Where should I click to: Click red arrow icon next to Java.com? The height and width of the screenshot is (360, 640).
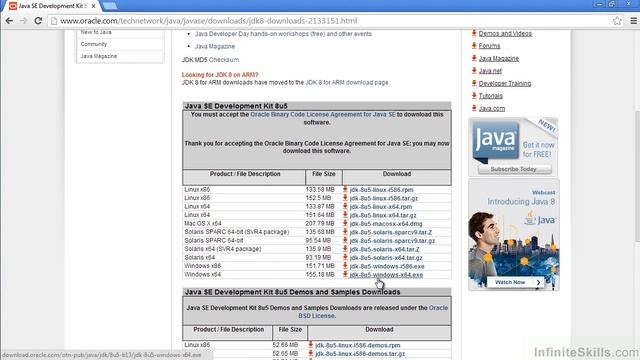click(474, 108)
